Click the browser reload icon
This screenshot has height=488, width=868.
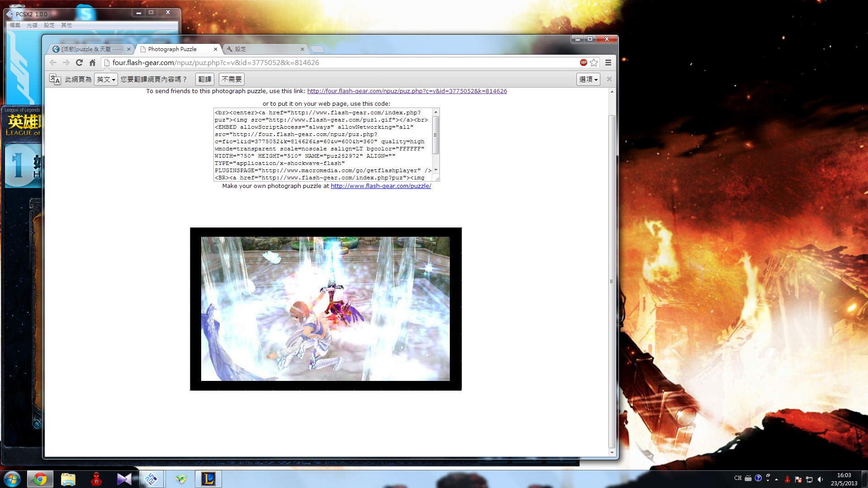(79, 63)
